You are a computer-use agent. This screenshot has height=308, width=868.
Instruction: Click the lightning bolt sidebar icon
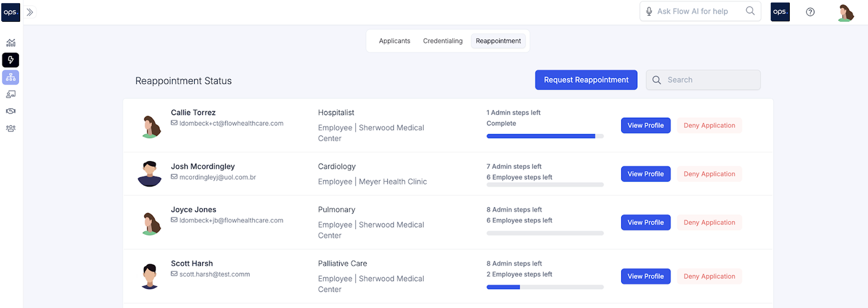[11, 60]
